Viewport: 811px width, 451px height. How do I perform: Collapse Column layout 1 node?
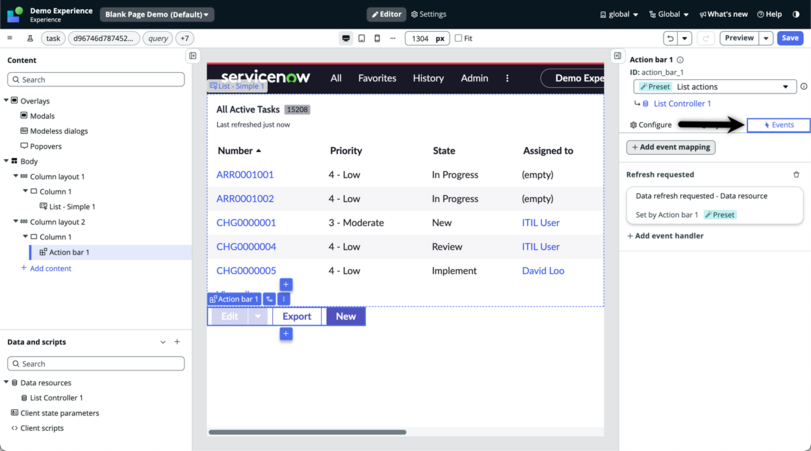[16, 176]
